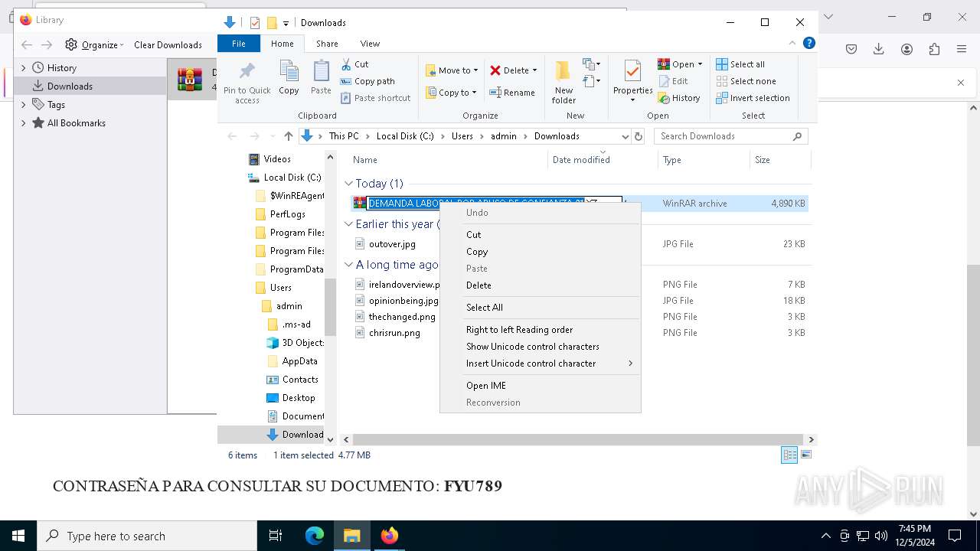Sort by Date modified column
The height and width of the screenshot is (551, 980).
pyautogui.click(x=581, y=160)
